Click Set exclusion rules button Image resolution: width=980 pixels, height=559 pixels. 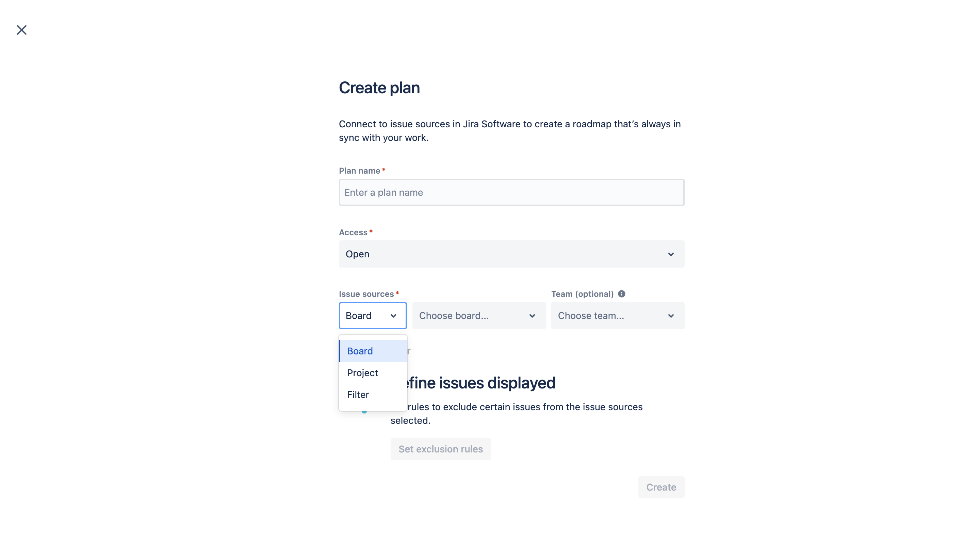pyautogui.click(x=441, y=449)
